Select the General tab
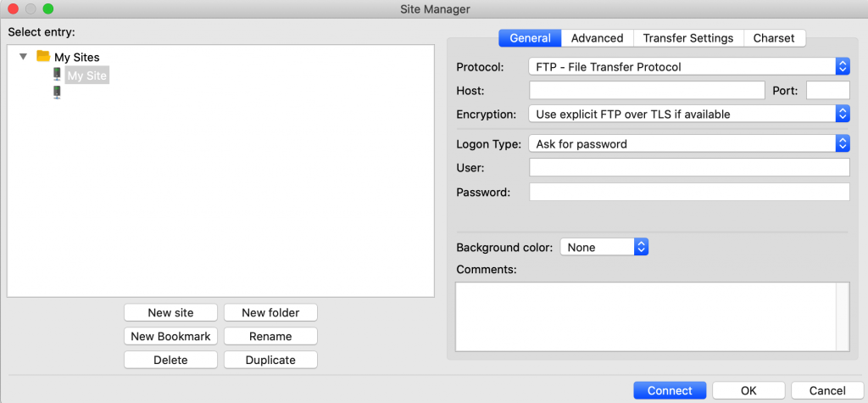Screen dimensions: 868x403 tap(530, 38)
